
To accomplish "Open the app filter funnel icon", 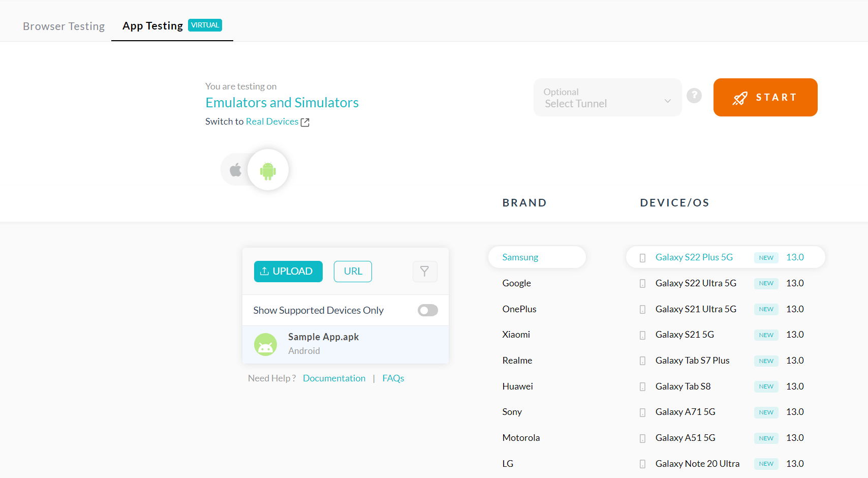I will [x=425, y=272].
